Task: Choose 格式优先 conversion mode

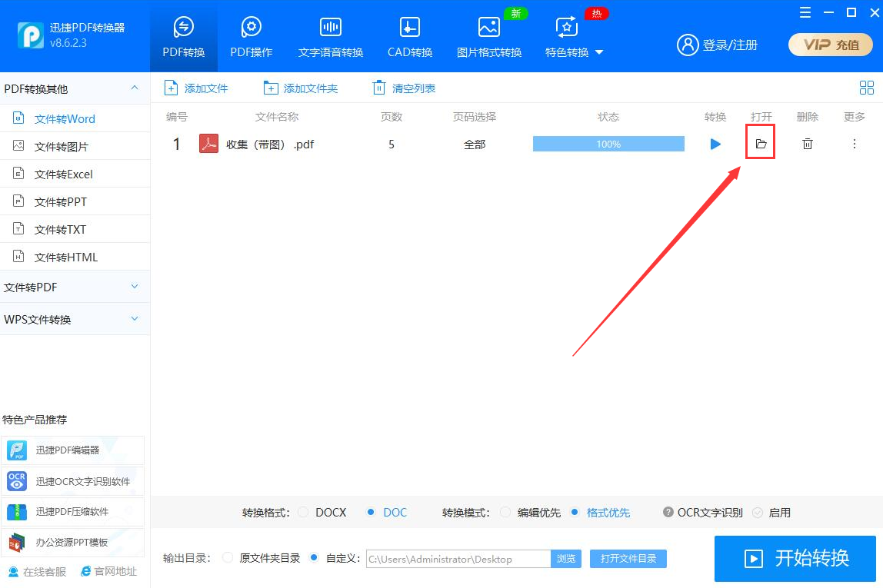Action: coord(575,512)
